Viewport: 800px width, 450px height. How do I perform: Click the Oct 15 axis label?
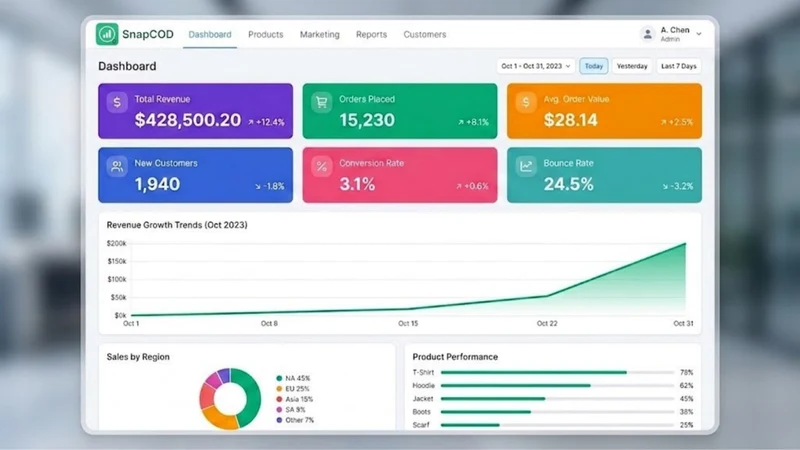click(x=408, y=323)
